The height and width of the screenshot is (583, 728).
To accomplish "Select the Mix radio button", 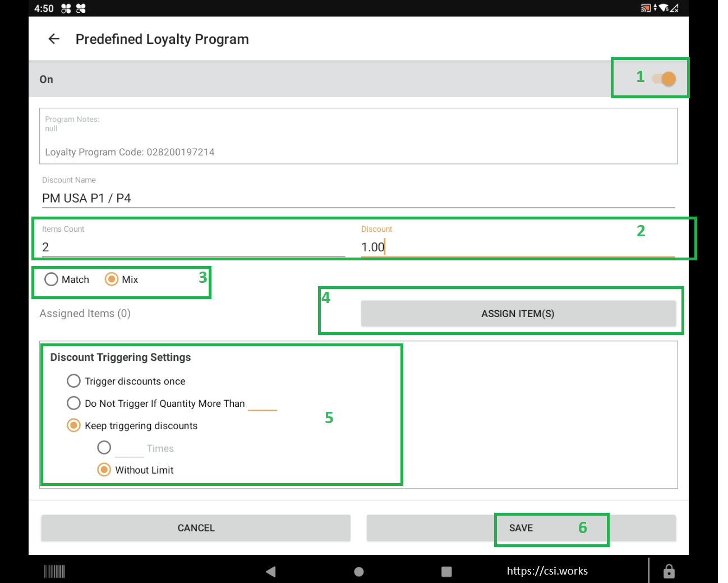I will point(112,279).
